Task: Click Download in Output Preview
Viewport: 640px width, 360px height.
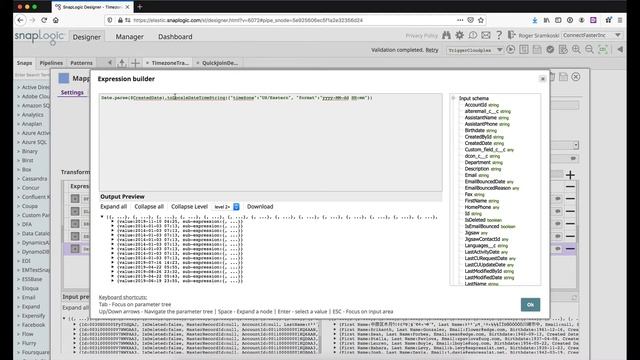Action: pos(260,207)
